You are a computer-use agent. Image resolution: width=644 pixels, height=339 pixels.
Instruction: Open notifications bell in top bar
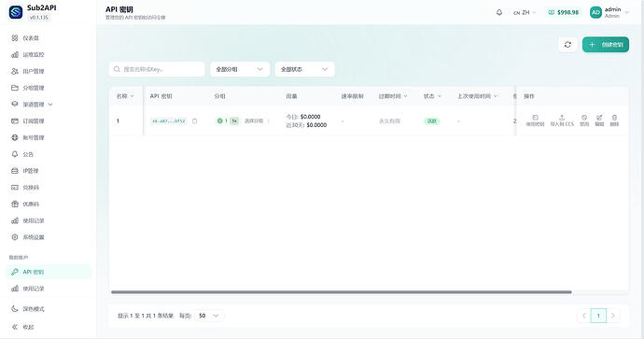[x=499, y=12]
